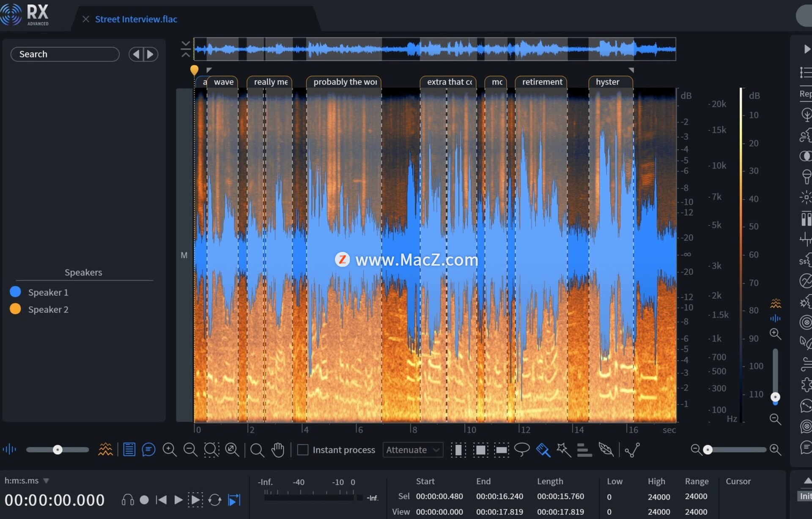Select the Grab and drag hand tool
Viewport: 812px width, 519px height.
[277, 450]
